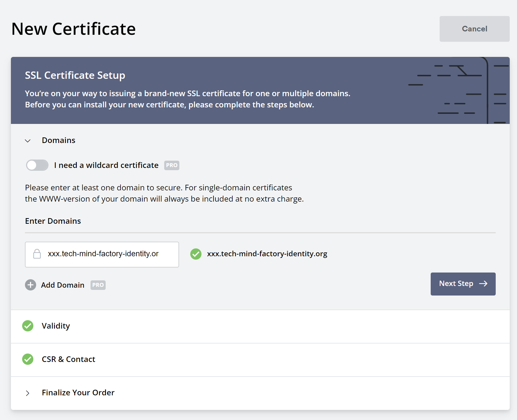Click the Validity green checkmark icon
Image resolution: width=517 pixels, height=420 pixels.
28,326
